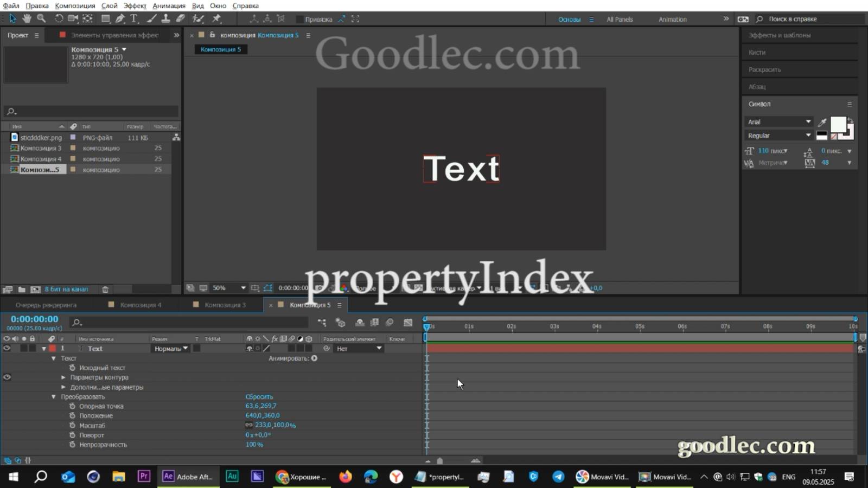
Task: Select the Rotation tool
Action: click(59, 19)
